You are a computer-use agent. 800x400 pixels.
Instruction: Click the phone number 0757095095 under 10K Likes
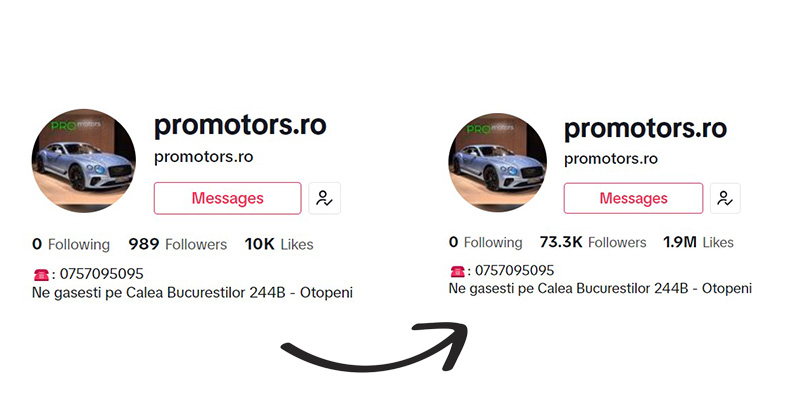point(101,274)
